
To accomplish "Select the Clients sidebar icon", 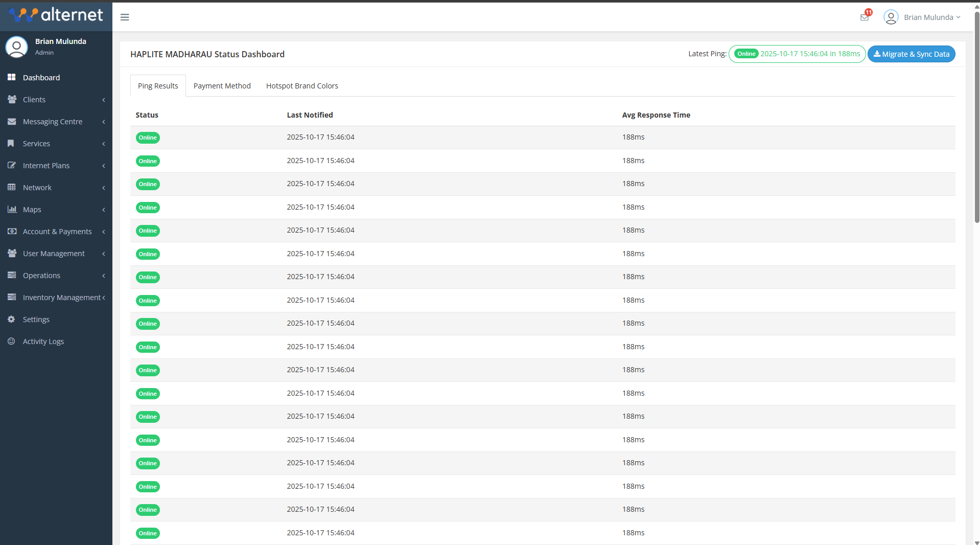I will point(12,99).
